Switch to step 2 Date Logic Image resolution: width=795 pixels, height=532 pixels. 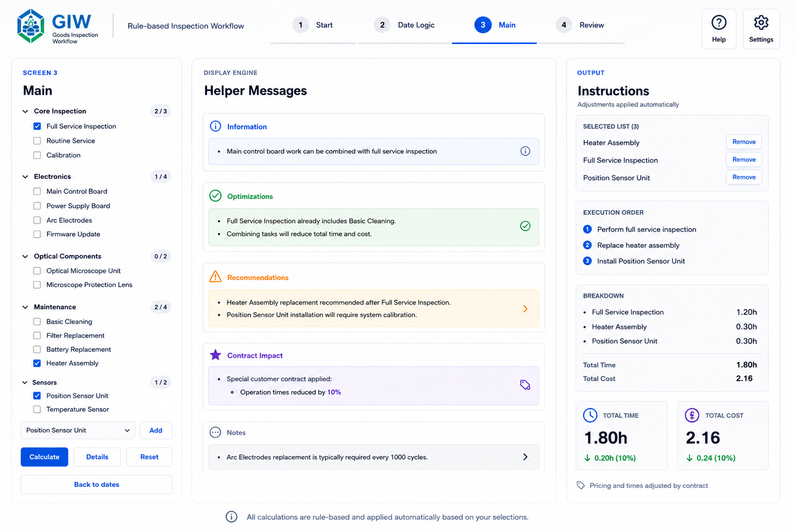tap(404, 25)
